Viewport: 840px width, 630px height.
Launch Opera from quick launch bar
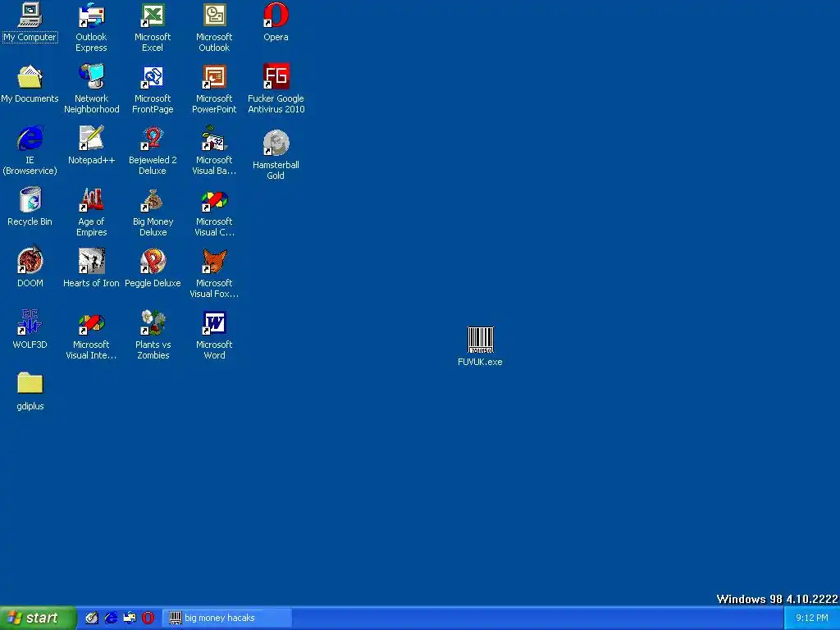click(148, 618)
